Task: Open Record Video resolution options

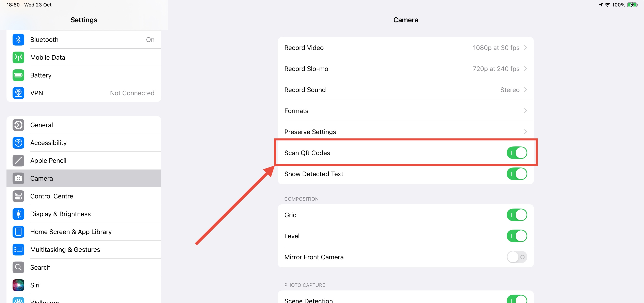Action: click(x=405, y=48)
